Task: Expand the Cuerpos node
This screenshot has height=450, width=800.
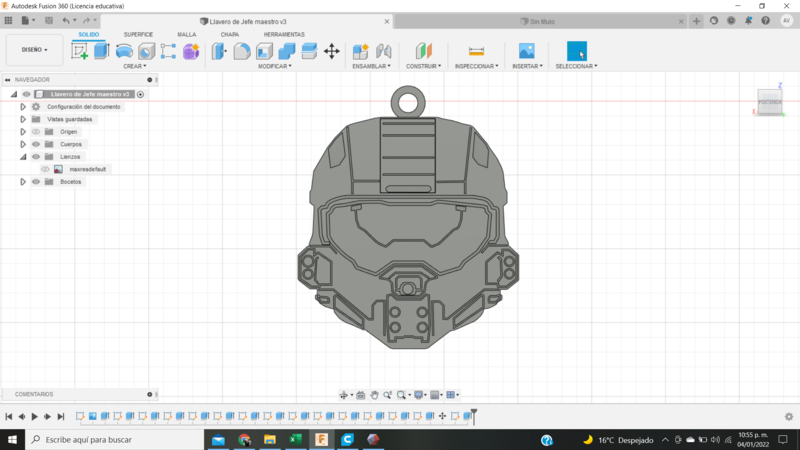Action: coord(23,144)
